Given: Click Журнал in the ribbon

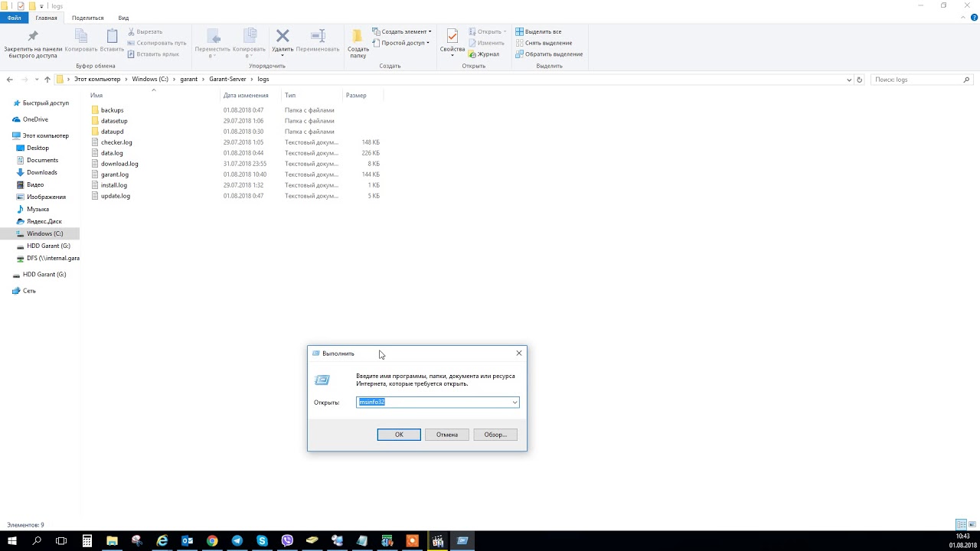Looking at the screenshot, I should pos(483,54).
